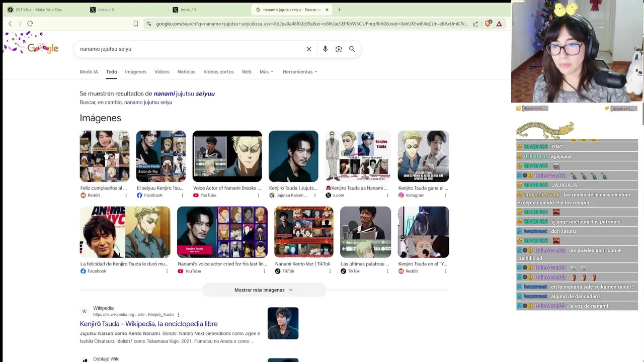Screen dimensions: 644x362
Task: Reload the current page
Action: [30, 24]
